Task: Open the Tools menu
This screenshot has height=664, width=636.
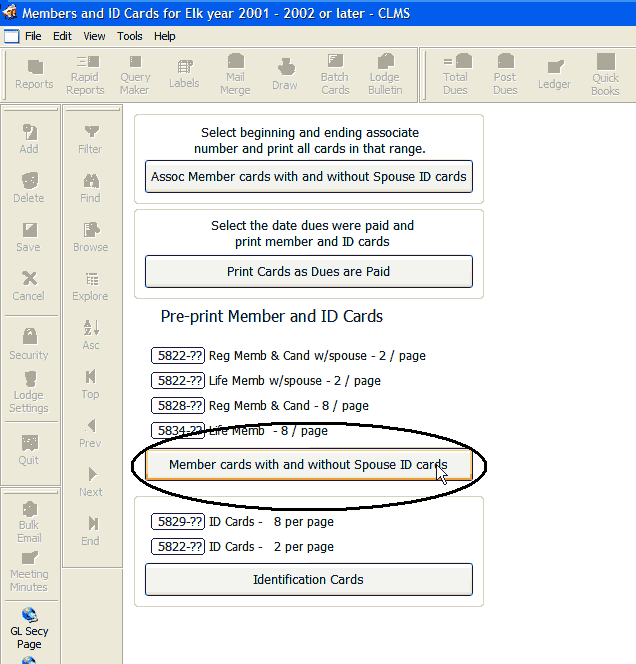Action: pos(130,36)
